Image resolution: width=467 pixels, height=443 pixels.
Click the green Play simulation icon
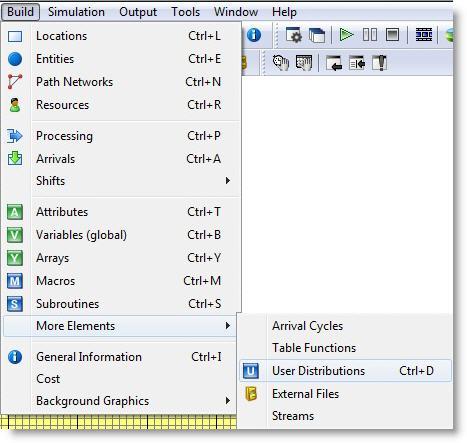[346, 34]
